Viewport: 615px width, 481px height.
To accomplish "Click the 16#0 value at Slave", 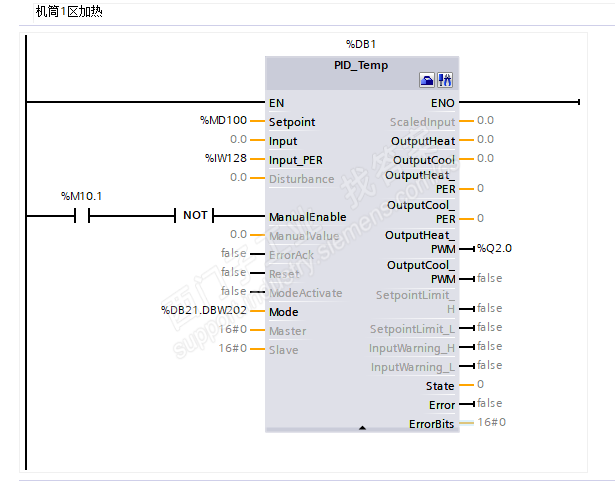I will point(233,348).
